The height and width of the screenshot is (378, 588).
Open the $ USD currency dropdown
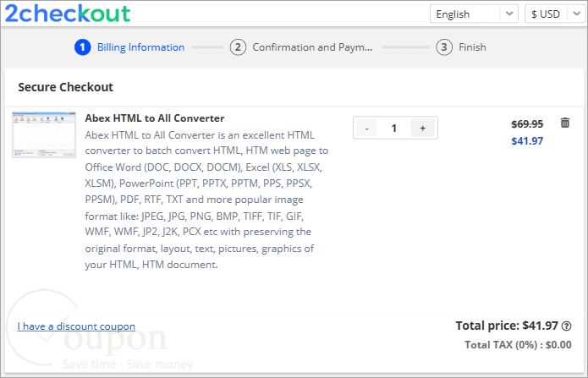click(556, 14)
